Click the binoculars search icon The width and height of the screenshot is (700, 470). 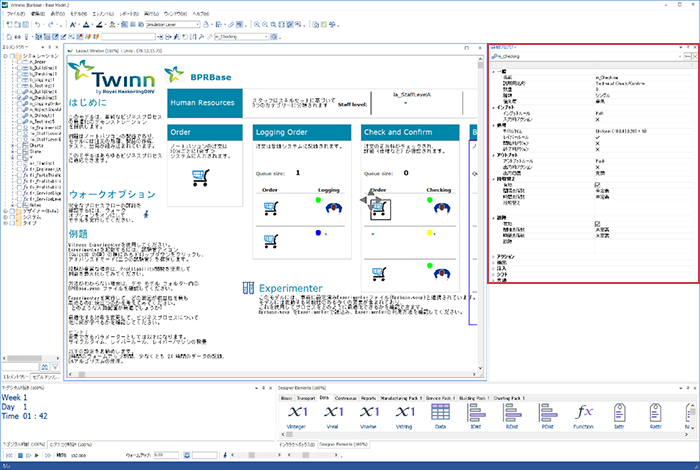pyautogui.click(x=45, y=367)
